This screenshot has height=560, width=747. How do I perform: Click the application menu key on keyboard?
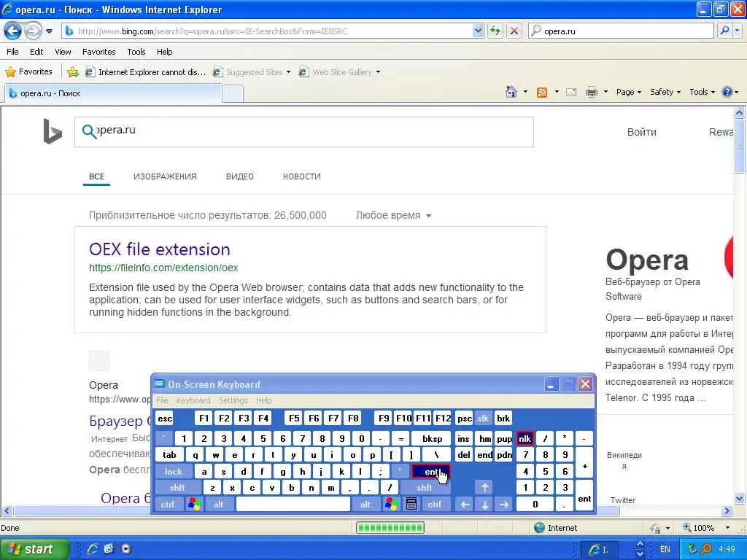(411, 505)
